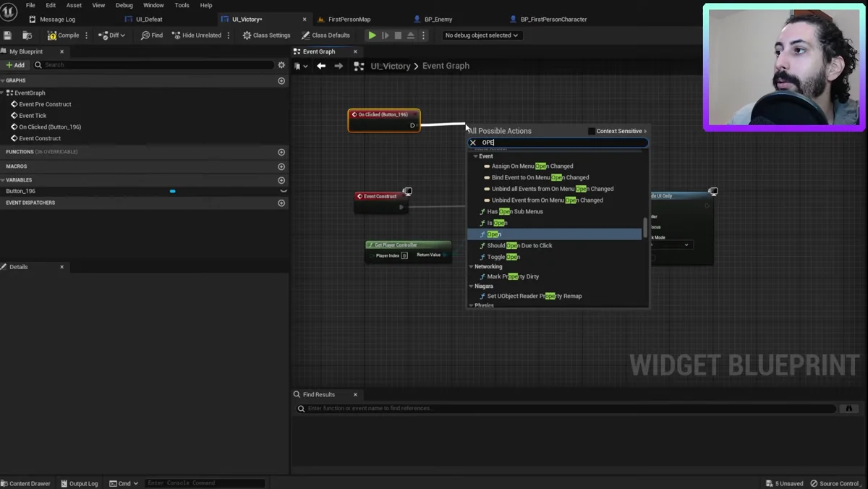The height and width of the screenshot is (489, 868).
Task: Select Event Pre Construct in tree
Action: 45,104
